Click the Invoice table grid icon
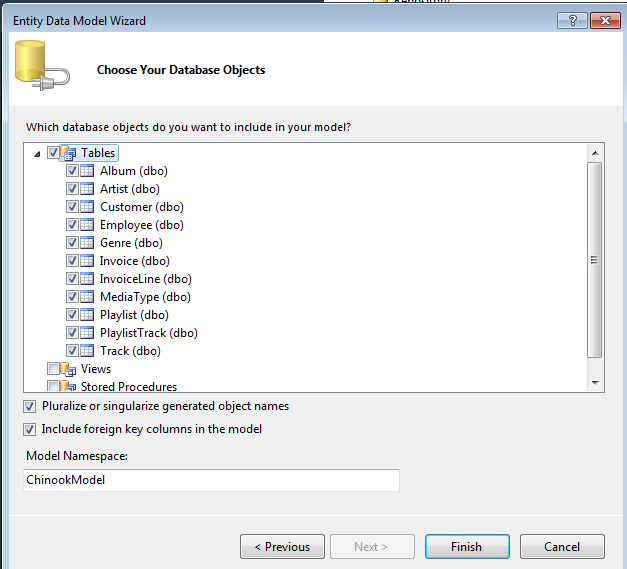Image resolution: width=627 pixels, height=569 pixels. pyautogui.click(x=87, y=261)
